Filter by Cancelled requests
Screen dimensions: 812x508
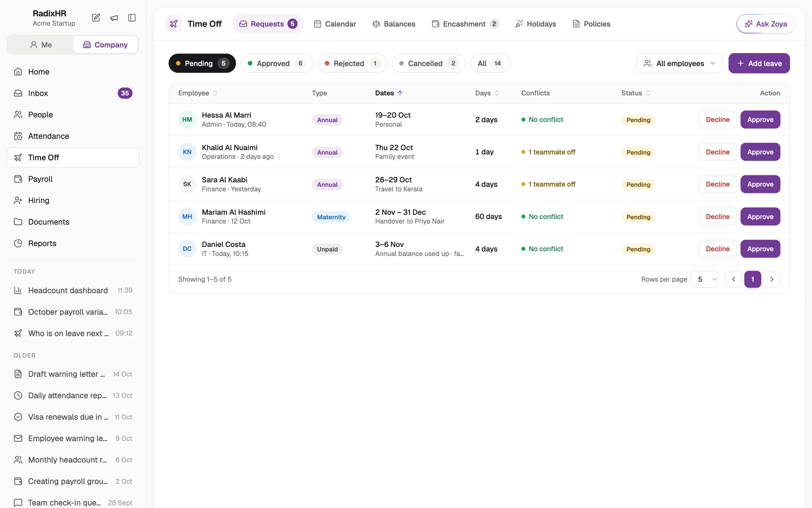pyautogui.click(x=429, y=63)
